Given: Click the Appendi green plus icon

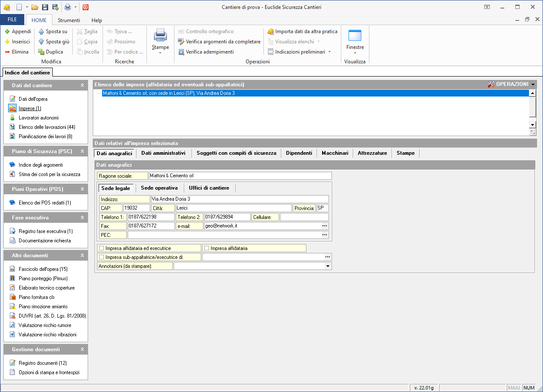Looking at the screenshot, I should point(7,31).
